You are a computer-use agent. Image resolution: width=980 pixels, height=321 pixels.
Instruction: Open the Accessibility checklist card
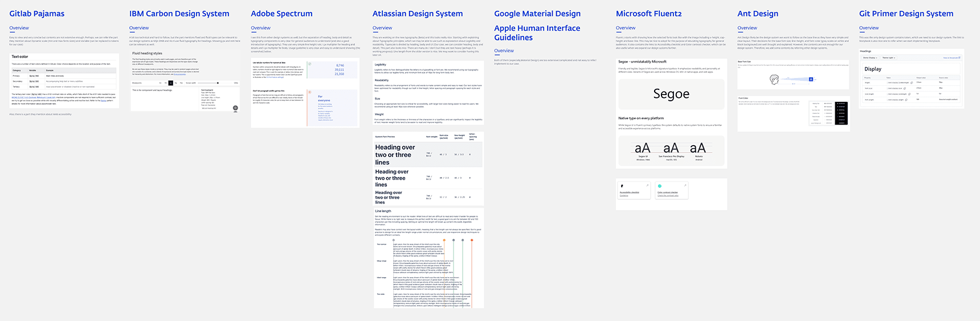pyautogui.click(x=634, y=190)
